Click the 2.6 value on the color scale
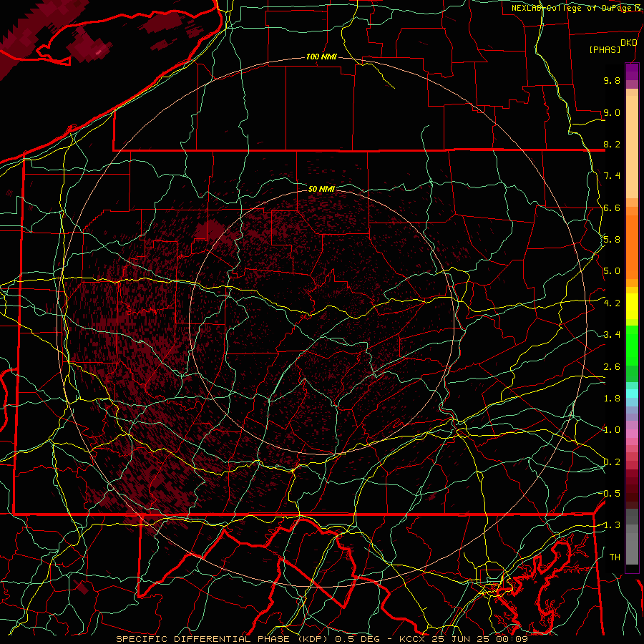This screenshot has width=644, height=644. point(612,366)
